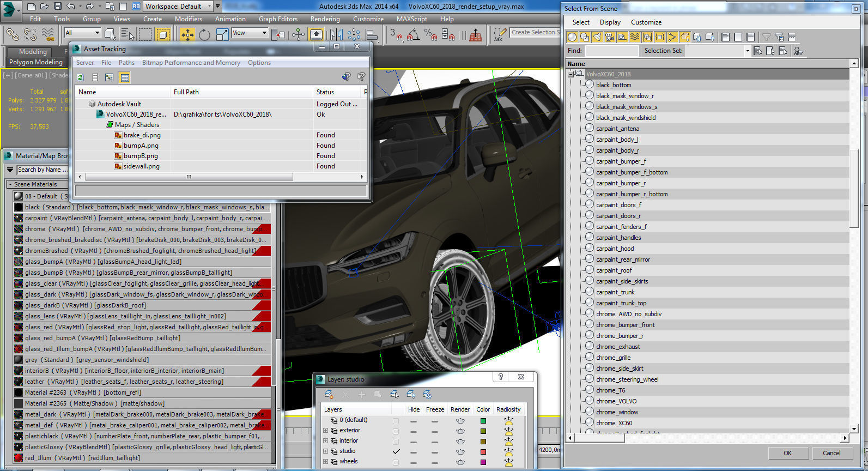This screenshot has height=471, width=868.
Task: Open the Graph Editors menu
Action: (x=278, y=19)
